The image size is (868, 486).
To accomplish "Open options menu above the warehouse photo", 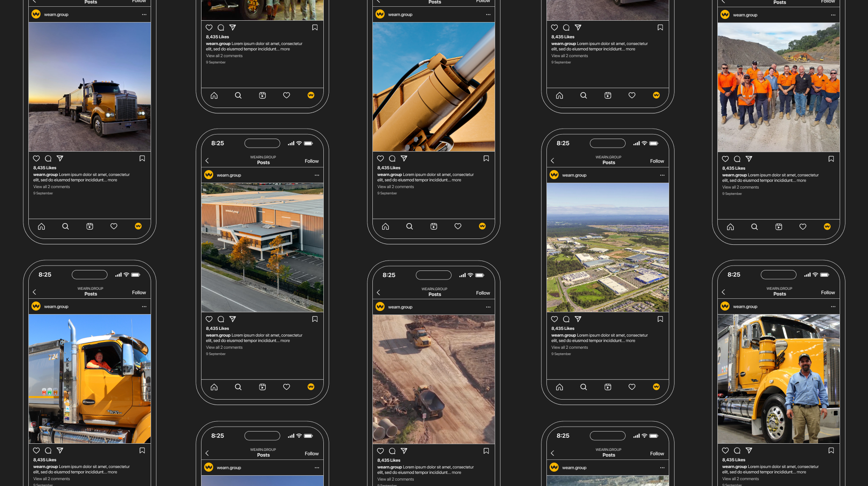I will coord(317,175).
